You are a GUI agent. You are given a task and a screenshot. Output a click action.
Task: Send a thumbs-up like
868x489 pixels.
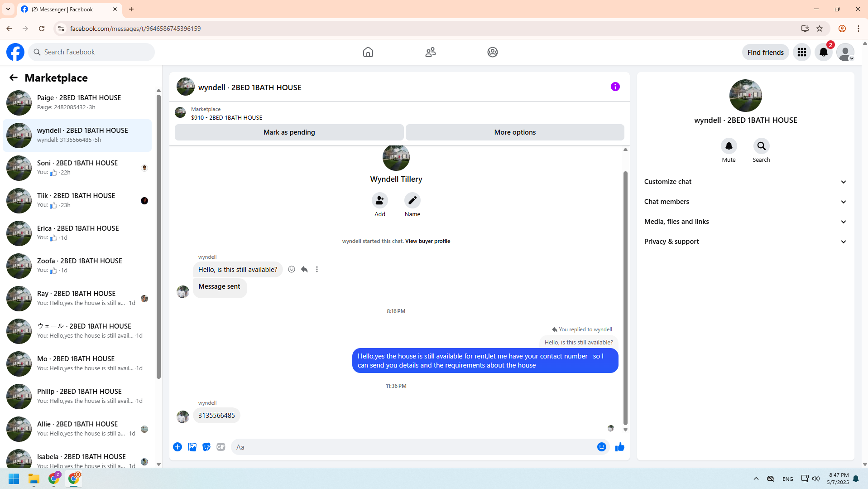619,447
